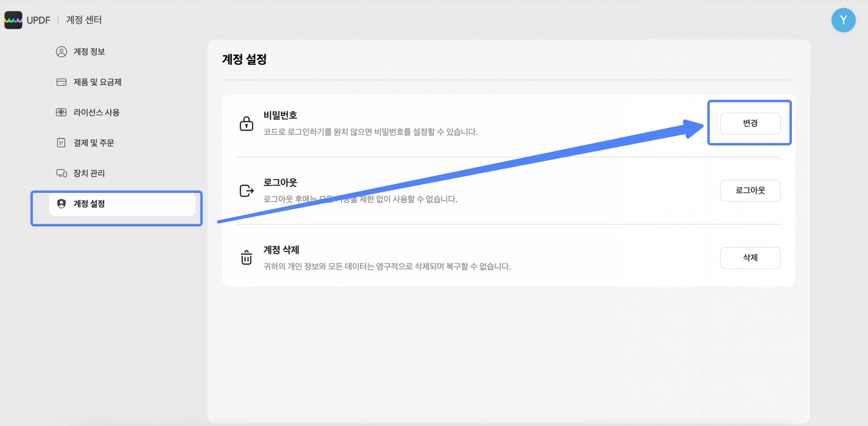Click the 라이선스 사용 gift icon
This screenshot has width=868, height=426.
point(61,112)
